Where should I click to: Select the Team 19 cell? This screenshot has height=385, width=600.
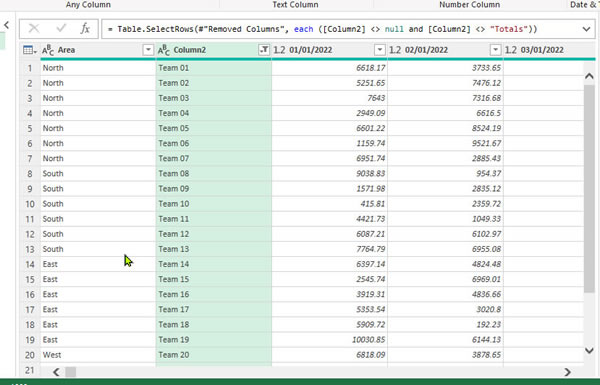point(214,340)
